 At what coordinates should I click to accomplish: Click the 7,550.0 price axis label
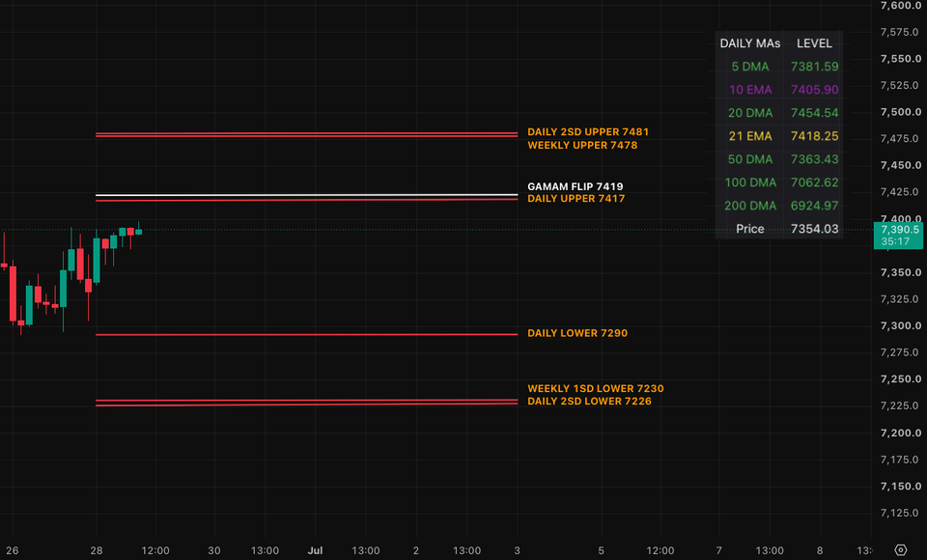coord(900,59)
